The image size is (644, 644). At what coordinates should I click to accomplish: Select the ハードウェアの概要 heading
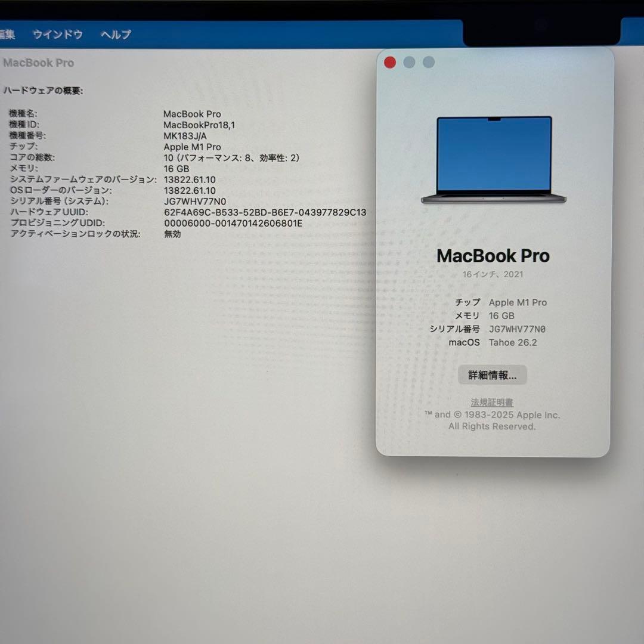pos(43,91)
